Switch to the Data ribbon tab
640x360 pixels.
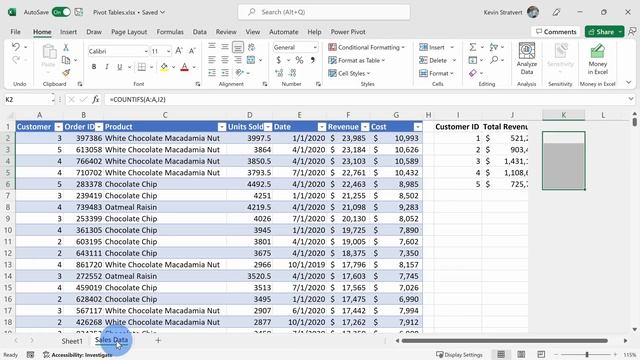tap(200, 32)
